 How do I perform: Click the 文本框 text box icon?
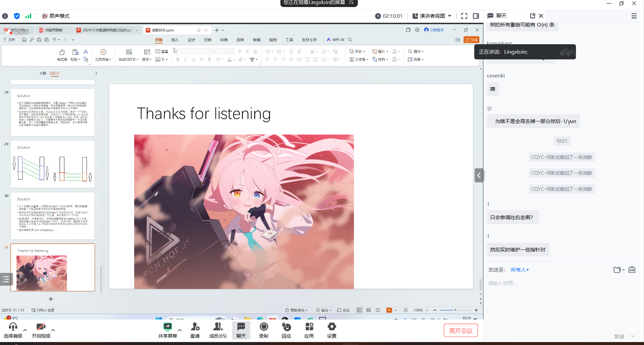pos(352,59)
